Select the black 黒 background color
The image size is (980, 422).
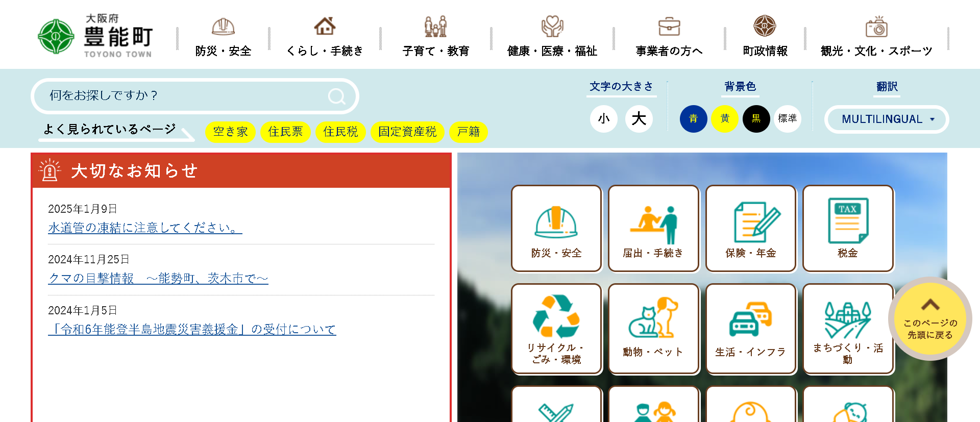[756, 119]
